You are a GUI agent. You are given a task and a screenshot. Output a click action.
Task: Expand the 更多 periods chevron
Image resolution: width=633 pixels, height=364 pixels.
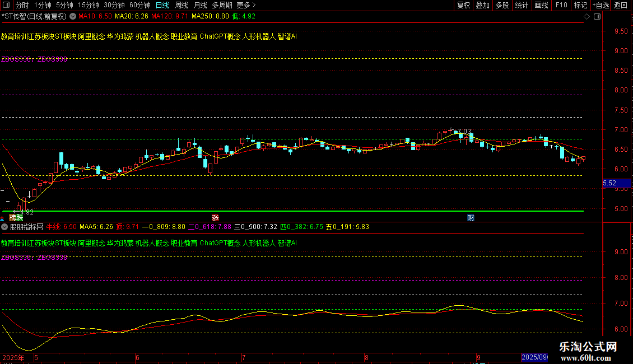254,5
